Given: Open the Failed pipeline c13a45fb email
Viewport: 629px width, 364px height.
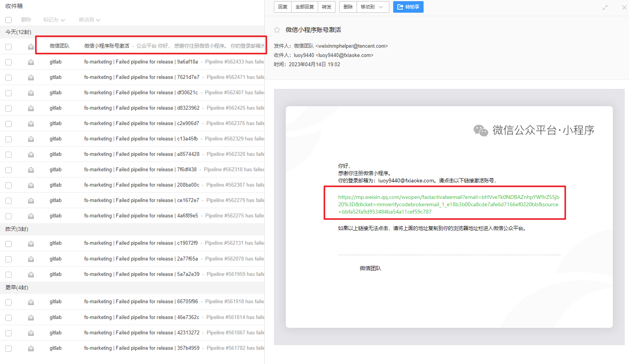Looking at the screenshot, I should coord(132,139).
